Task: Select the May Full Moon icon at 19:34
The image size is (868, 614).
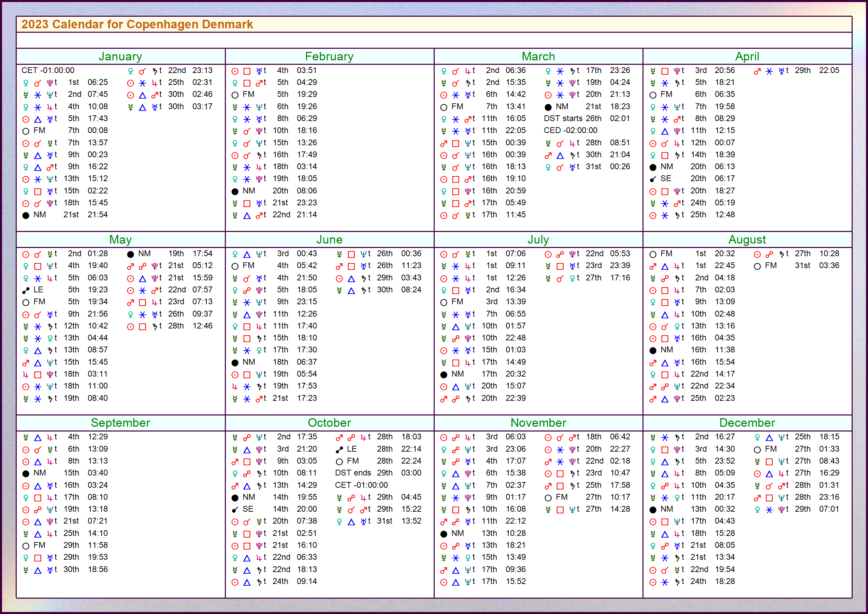Action: pos(26,303)
